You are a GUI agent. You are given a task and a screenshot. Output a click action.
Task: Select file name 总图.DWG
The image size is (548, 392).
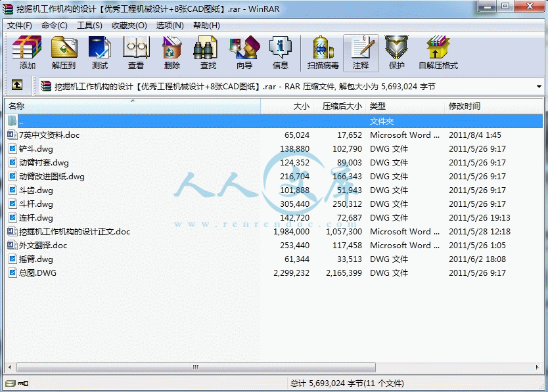pyautogui.click(x=37, y=273)
